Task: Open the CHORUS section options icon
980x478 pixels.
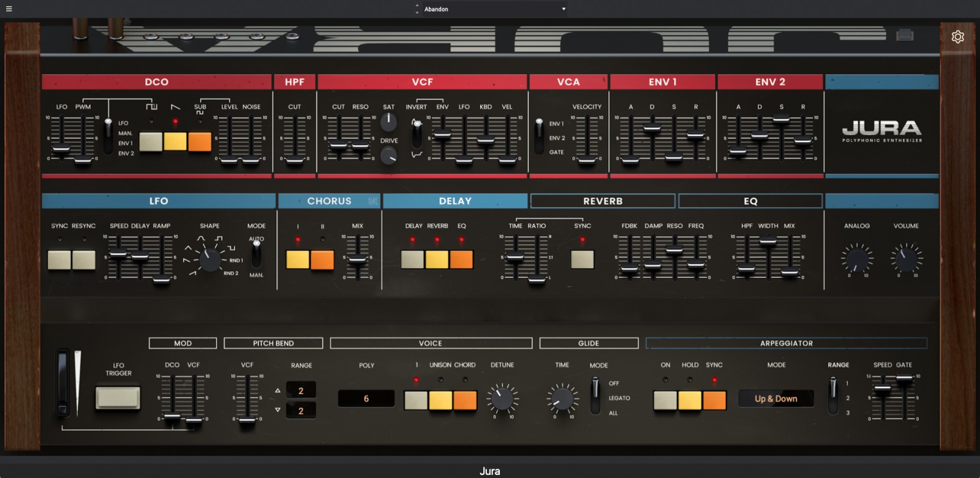Action: (x=372, y=201)
